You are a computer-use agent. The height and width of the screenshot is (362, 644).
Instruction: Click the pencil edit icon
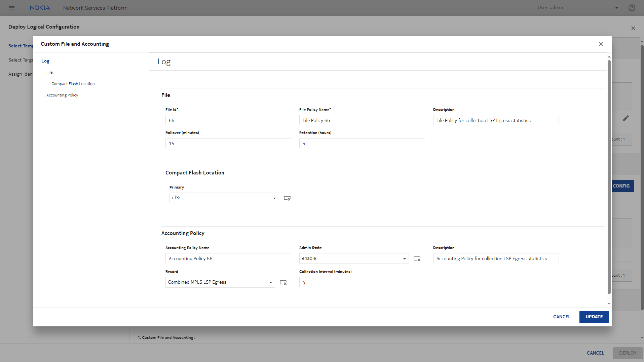pos(625,118)
